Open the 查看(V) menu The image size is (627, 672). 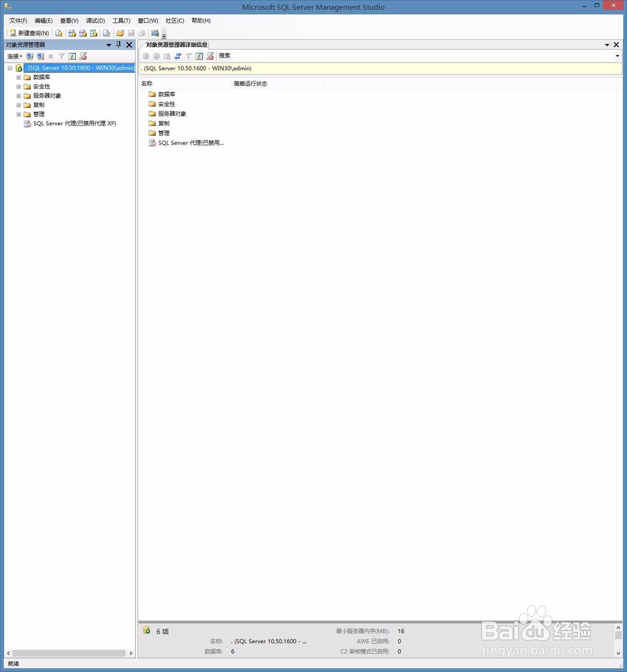[x=70, y=21]
